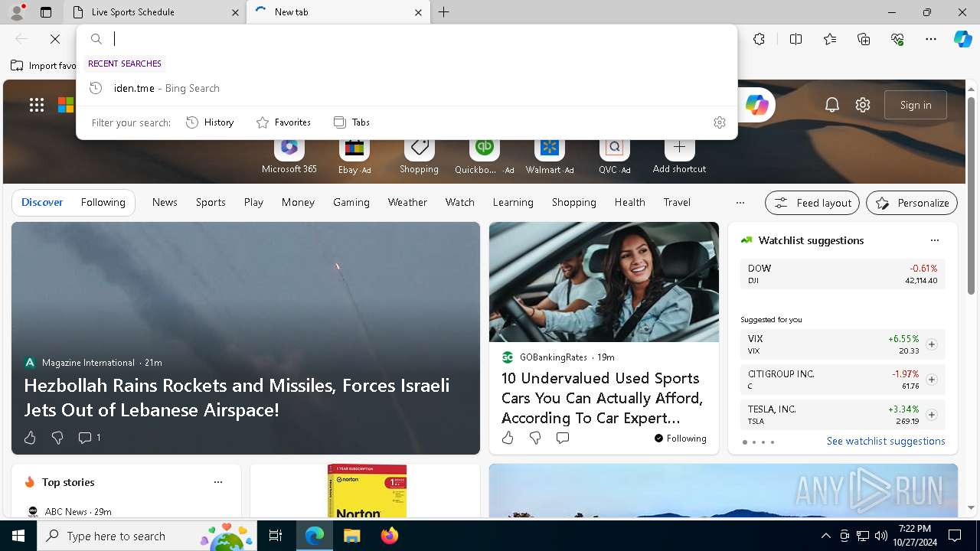Open the Weather category
980x551 pixels.
(x=407, y=203)
